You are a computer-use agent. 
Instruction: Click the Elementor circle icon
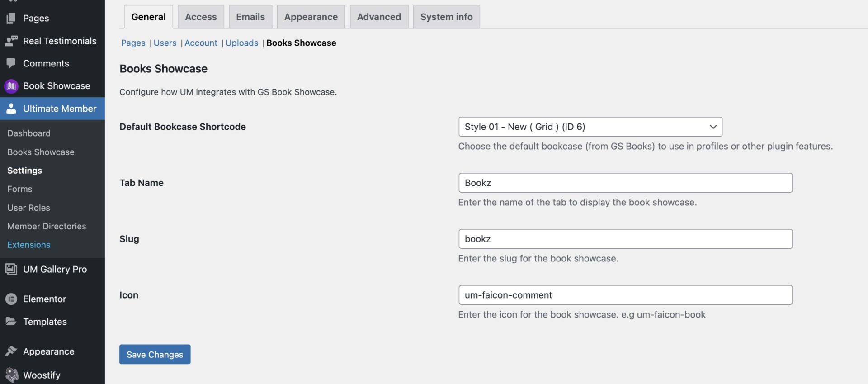coord(11,299)
